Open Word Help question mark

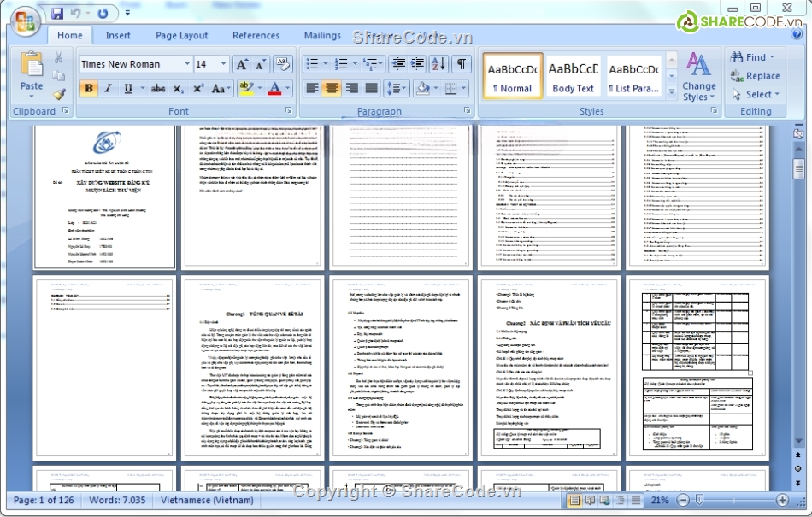pyautogui.click(x=797, y=35)
